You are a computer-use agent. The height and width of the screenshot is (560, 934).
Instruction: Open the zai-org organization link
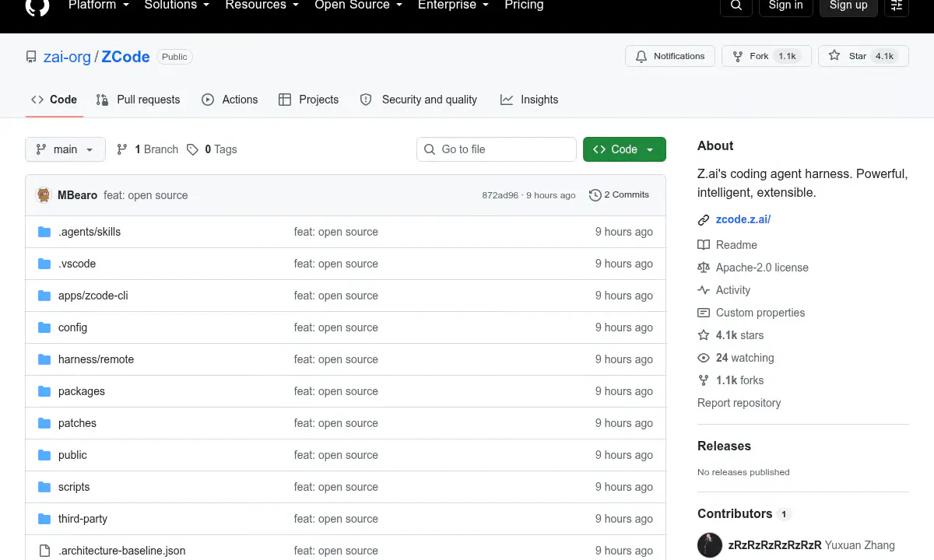pos(67,57)
